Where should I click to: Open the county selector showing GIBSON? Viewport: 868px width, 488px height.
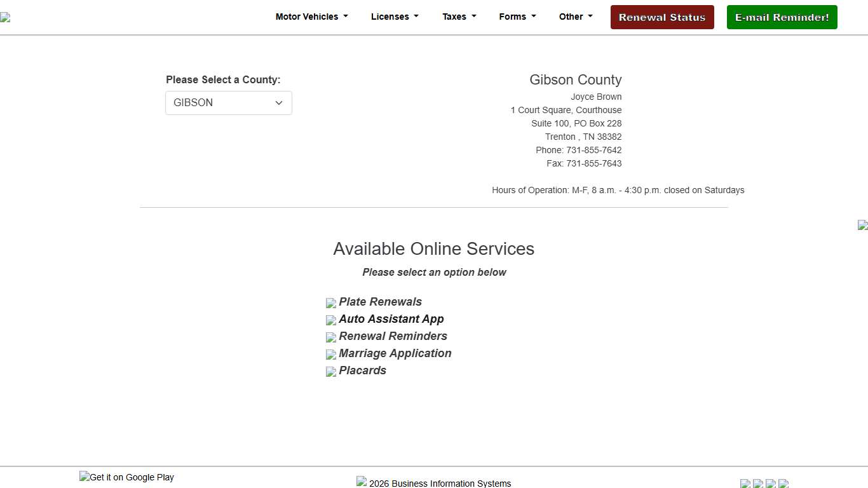tap(228, 103)
